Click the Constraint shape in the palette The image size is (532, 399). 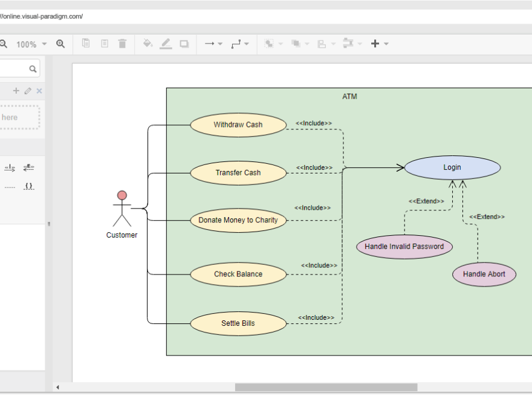tap(28, 186)
